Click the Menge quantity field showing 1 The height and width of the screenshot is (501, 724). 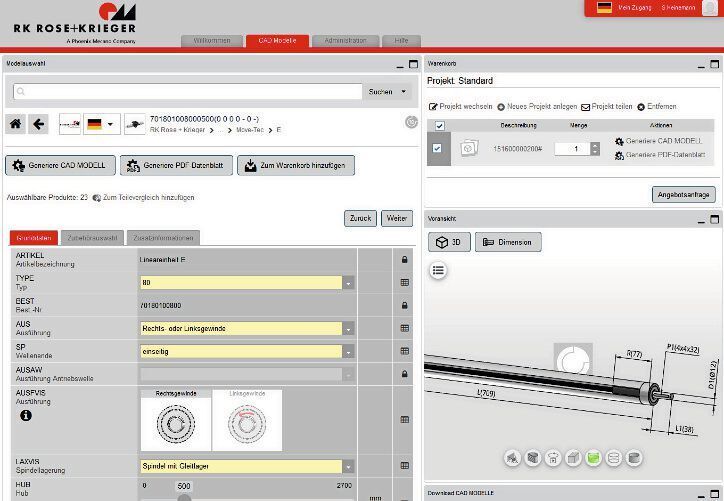point(572,149)
